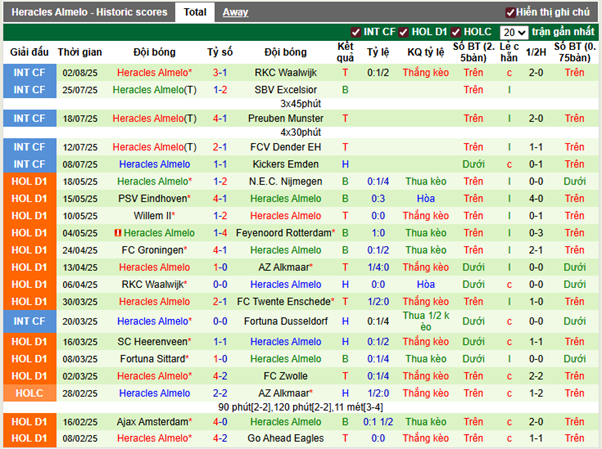Click FC Twente Enschede team name

[284, 302]
